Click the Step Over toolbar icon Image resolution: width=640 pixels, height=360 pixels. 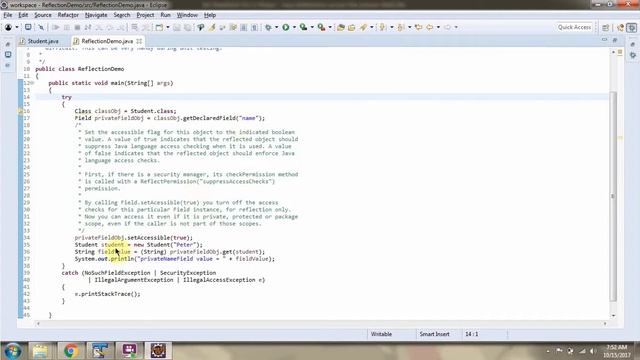point(109,27)
